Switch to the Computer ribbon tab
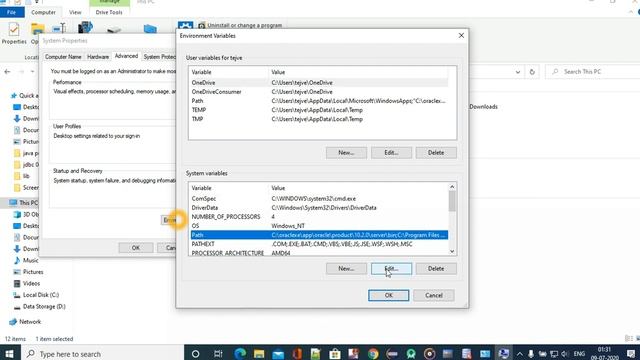The width and height of the screenshot is (640, 360). 43,12
